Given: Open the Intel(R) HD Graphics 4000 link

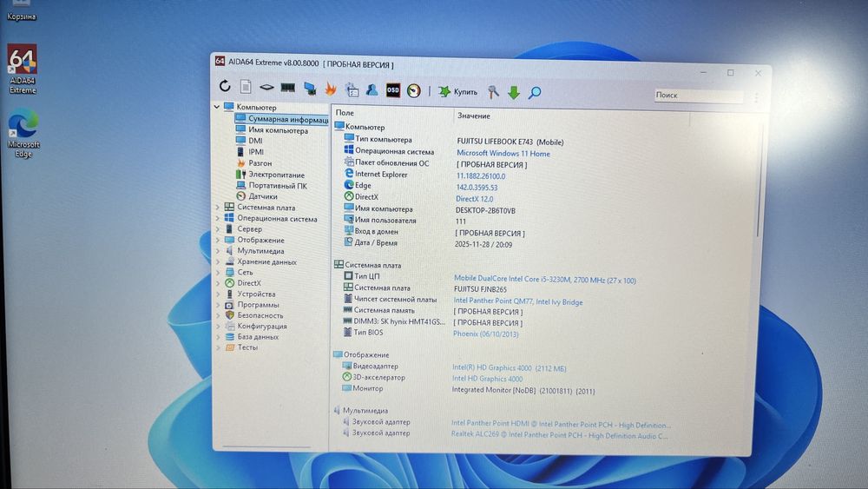Looking at the screenshot, I should coord(509,367).
